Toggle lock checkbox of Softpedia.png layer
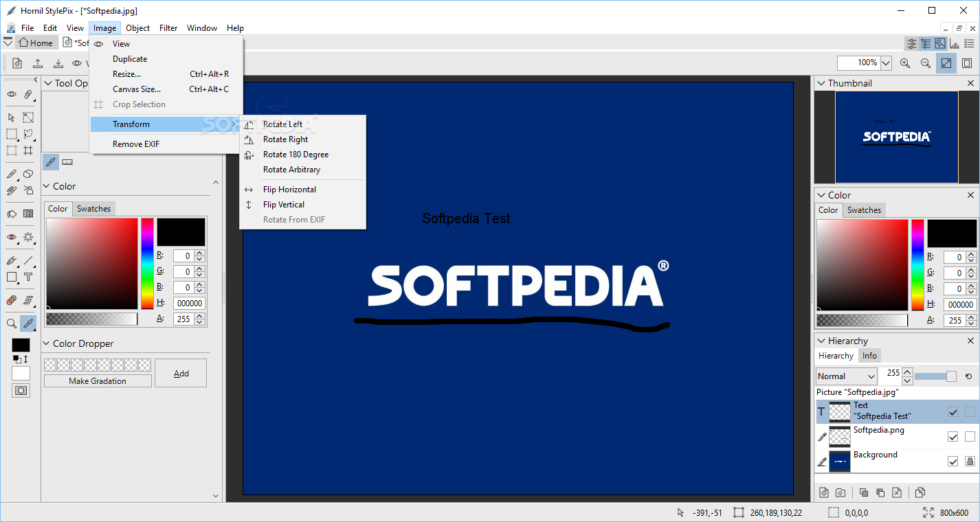Screen dimensions: 980x522 click(970, 437)
